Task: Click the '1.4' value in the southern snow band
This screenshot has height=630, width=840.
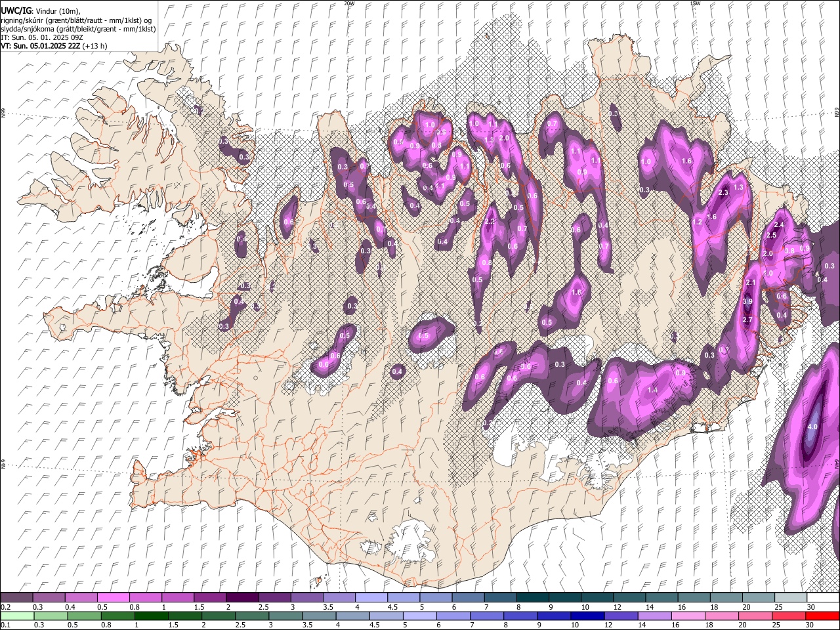Action: pyautogui.click(x=652, y=390)
